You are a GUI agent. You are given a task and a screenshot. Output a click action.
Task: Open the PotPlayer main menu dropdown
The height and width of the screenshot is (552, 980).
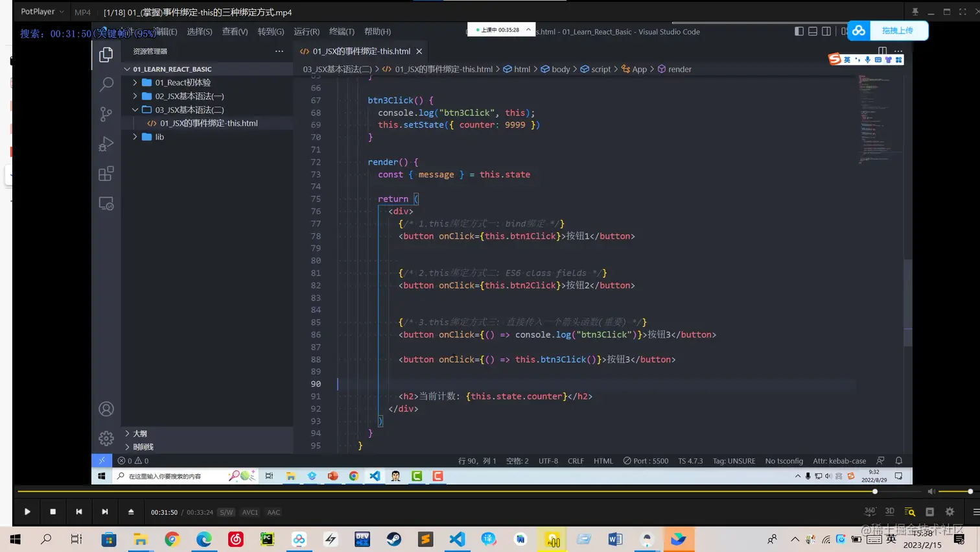[42, 12]
